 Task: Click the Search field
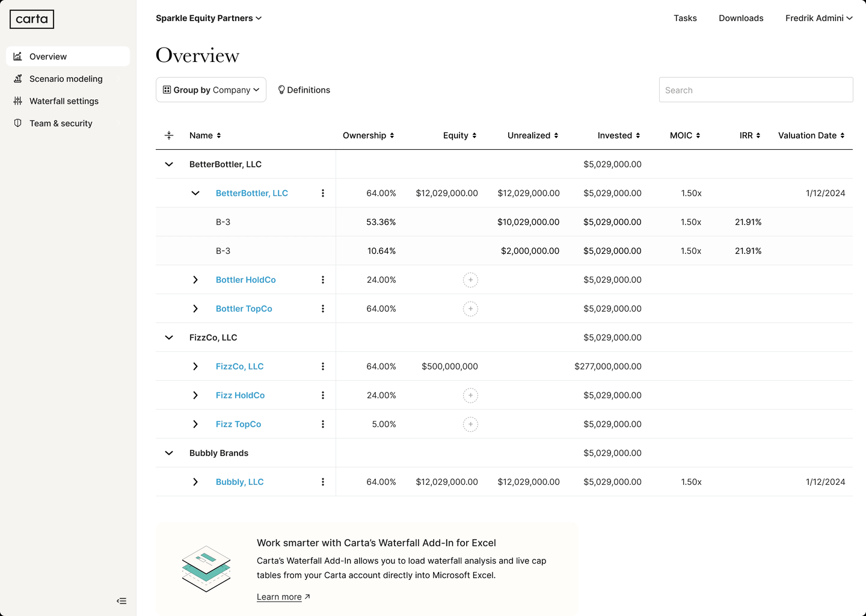[x=756, y=90]
